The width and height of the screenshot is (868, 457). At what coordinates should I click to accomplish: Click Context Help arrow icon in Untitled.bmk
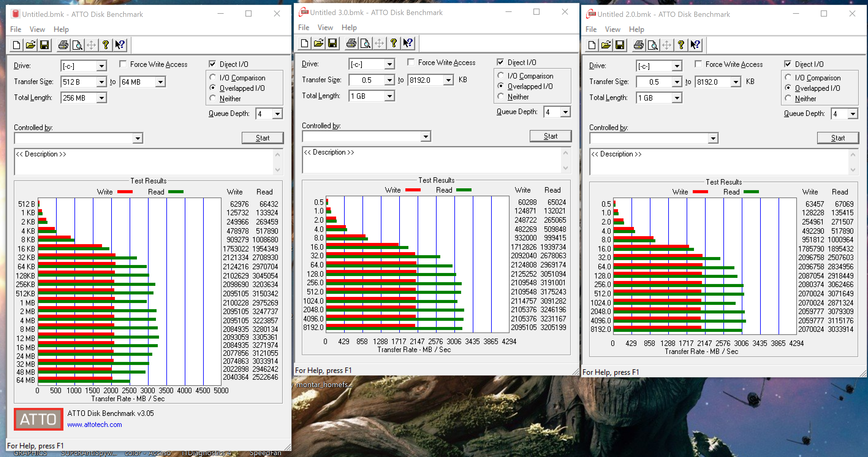[120, 45]
